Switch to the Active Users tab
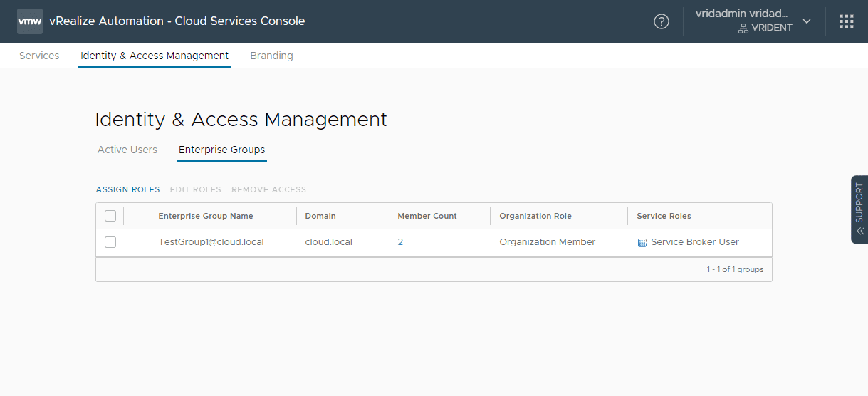The width and height of the screenshot is (868, 396). (127, 150)
